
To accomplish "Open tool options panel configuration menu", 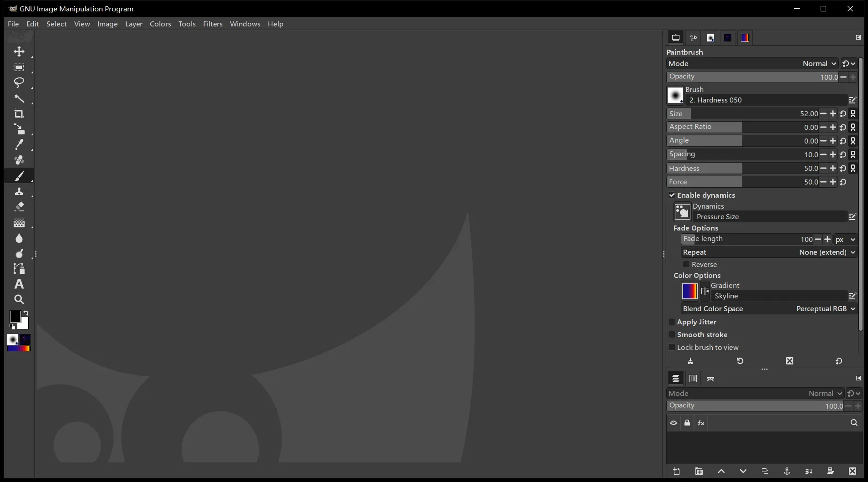I will (x=858, y=37).
